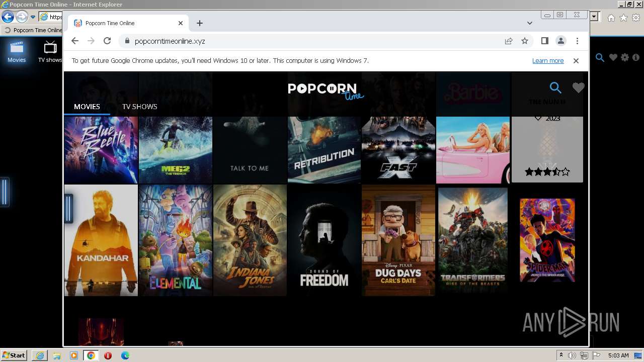Click the glowing side handle in IE window
Image resolution: width=644 pixels, height=362 pixels.
[5, 192]
